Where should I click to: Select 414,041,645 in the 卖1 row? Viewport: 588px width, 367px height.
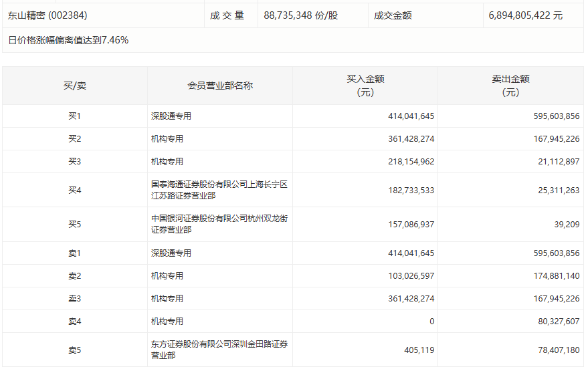point(411,253)
